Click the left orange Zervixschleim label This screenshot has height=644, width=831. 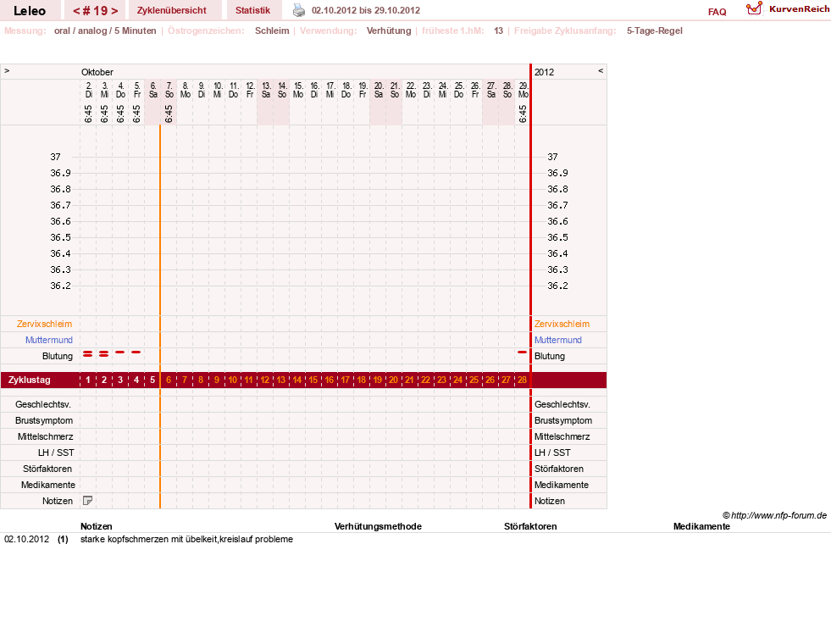(45, 324)
